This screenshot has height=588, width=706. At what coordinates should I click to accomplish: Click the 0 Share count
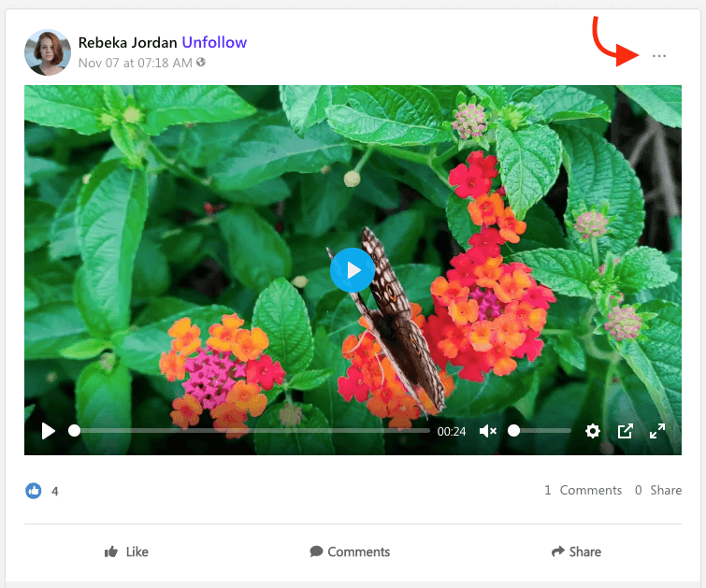click(658, 490)
